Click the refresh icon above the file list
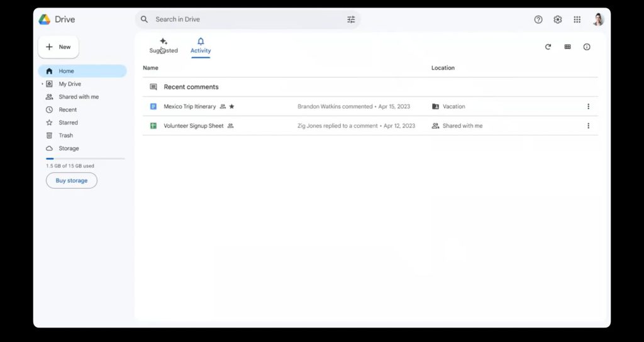The height and width of the screenshot is (342, 644). [x=548, y=47]
